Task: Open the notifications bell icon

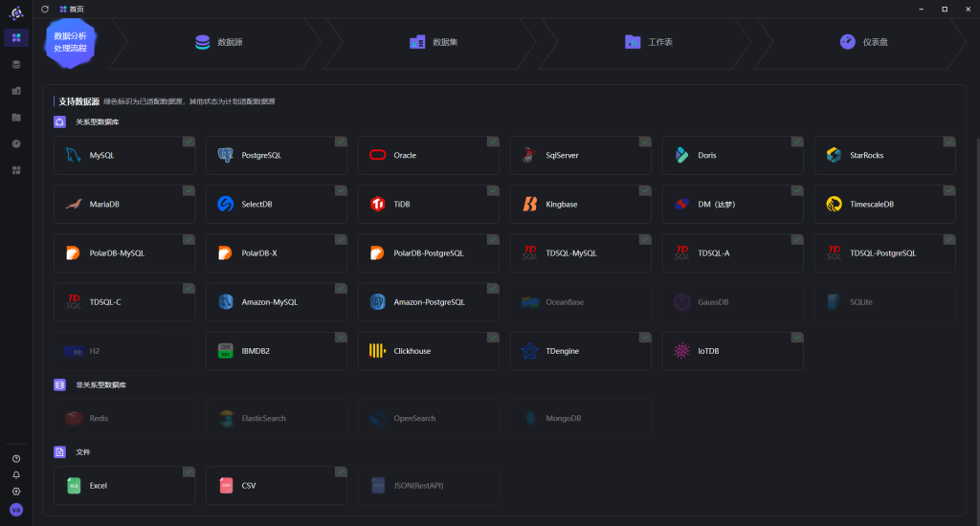Action: (x=16, y=474)
